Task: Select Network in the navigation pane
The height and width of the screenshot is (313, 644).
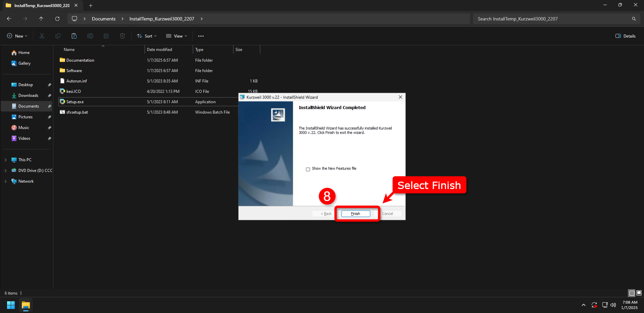Action: click(x=26, y=181)
